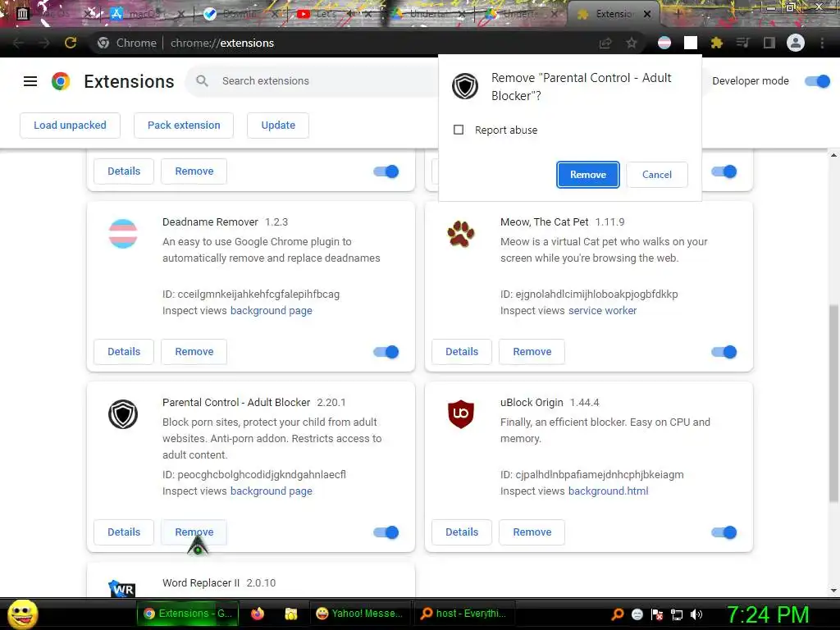Open the Deadname Remover toolbar extension icon

664,43
